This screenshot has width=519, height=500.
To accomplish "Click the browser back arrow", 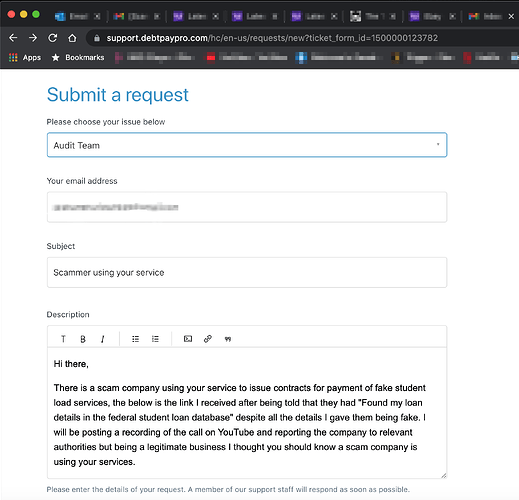I will pos(13,38).
